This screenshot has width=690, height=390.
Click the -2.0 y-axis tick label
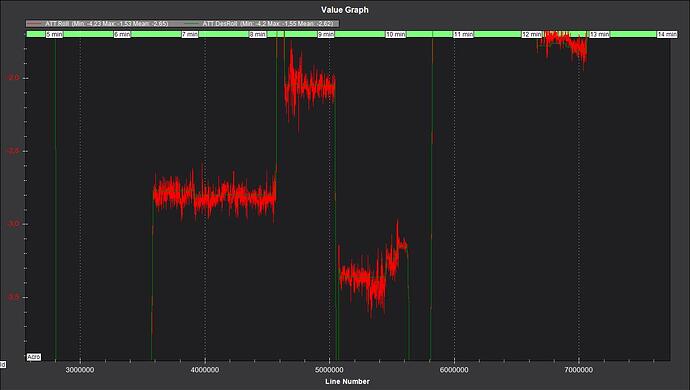tap(13, 78)
